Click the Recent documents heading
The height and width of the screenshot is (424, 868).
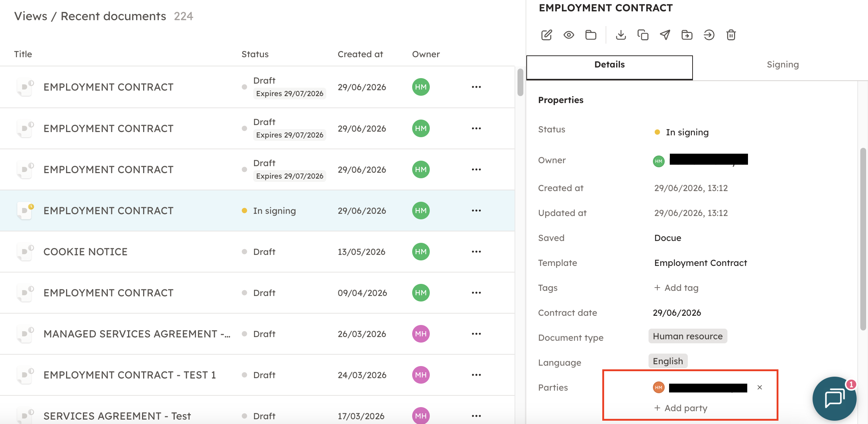pyautogui.click(x=113, y=16)
